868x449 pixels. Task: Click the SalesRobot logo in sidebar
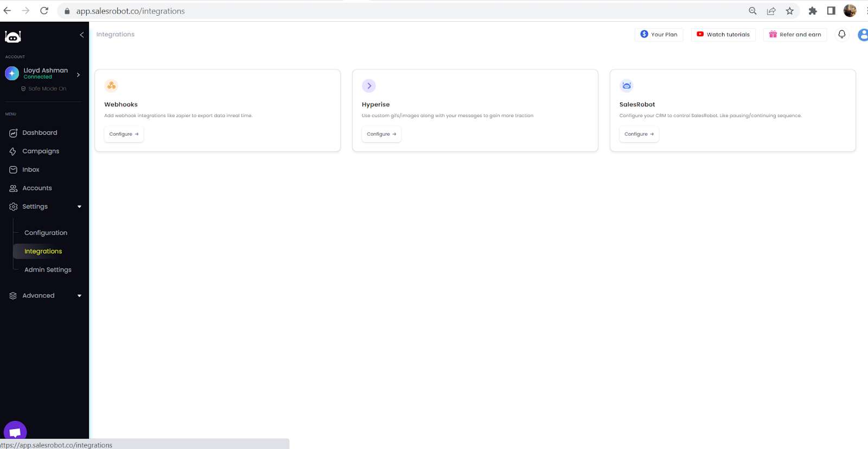(x=12, y=36)
